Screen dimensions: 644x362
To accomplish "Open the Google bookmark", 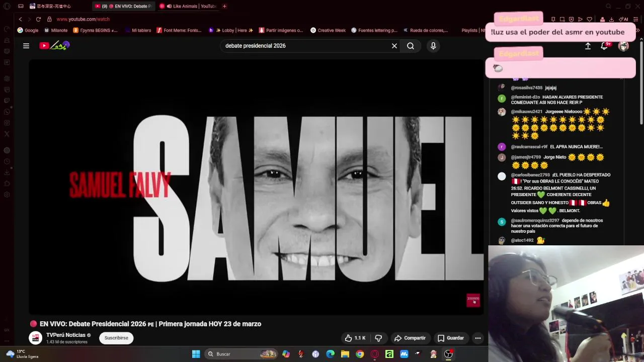I will [28, 30].
